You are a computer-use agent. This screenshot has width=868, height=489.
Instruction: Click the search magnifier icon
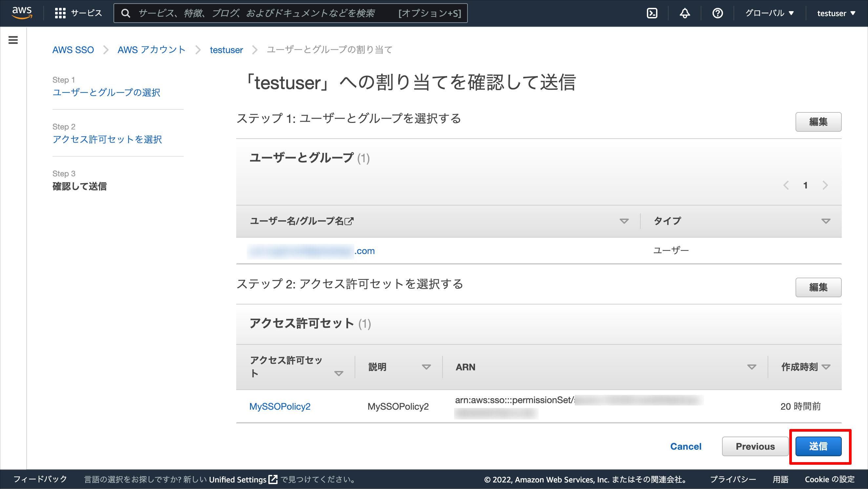click(126, 13)
